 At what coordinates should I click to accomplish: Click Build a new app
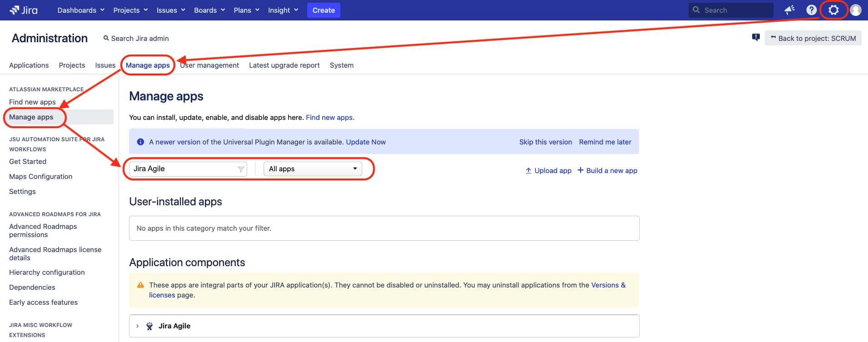pyautogui.click(x=607, y=171)
